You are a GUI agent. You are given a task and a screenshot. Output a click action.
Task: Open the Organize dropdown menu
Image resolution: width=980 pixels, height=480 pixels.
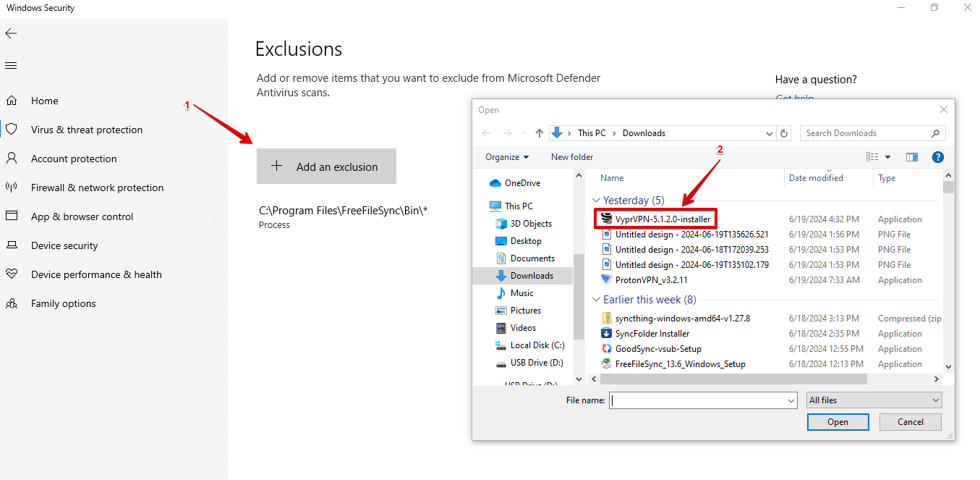[x=507, y=157]
